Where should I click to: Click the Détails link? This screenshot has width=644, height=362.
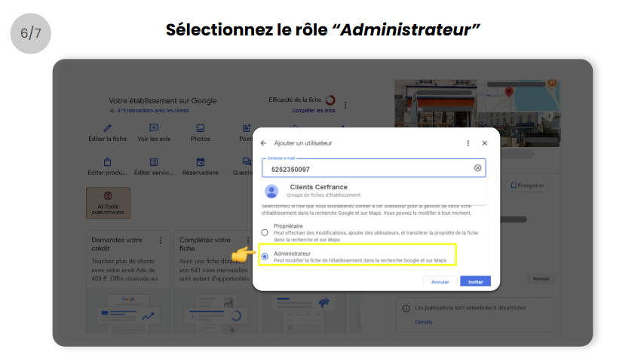coord(424,322)
